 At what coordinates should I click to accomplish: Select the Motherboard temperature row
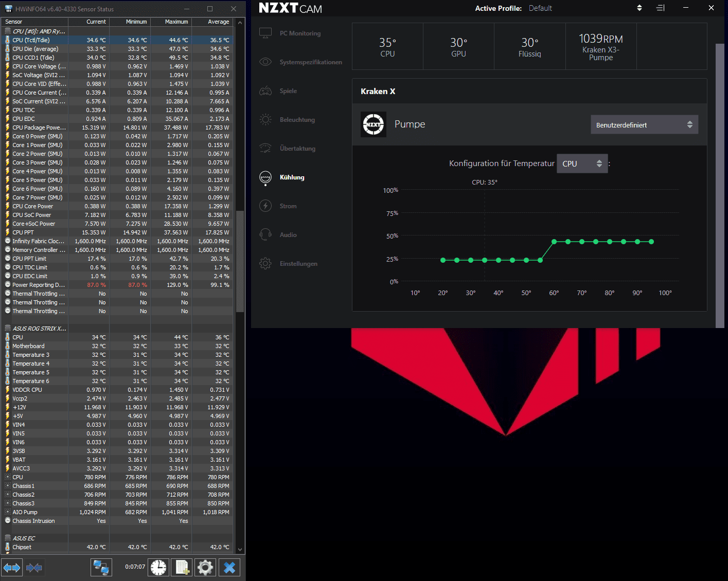[x=117, y=346]
